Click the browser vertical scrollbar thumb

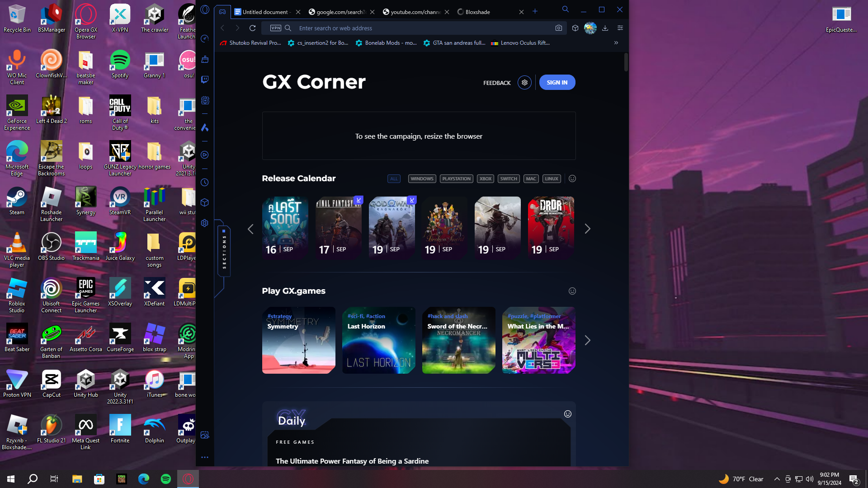tap(626, 62)
